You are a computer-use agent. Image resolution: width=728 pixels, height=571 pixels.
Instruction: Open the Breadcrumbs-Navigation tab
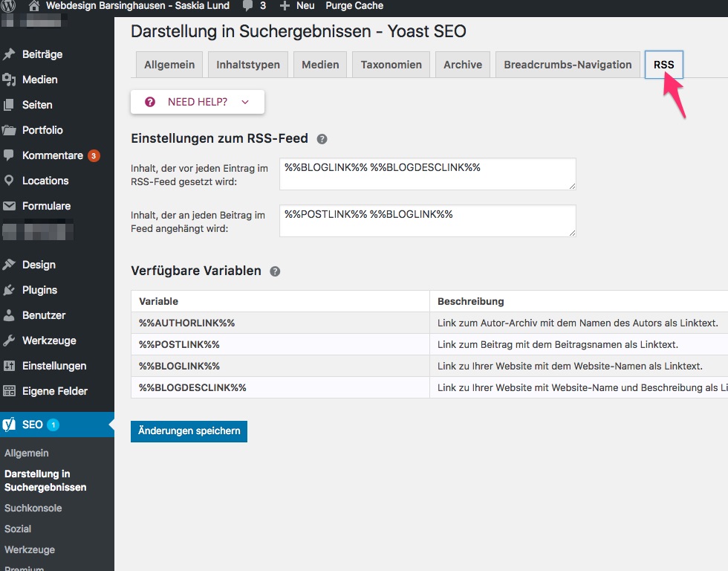[568, 65]
